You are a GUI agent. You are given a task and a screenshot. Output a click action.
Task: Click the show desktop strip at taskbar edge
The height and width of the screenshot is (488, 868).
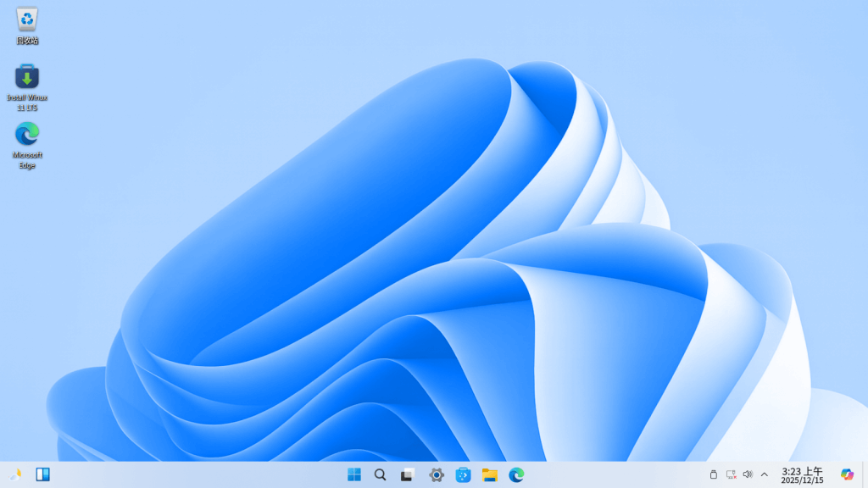865,474
